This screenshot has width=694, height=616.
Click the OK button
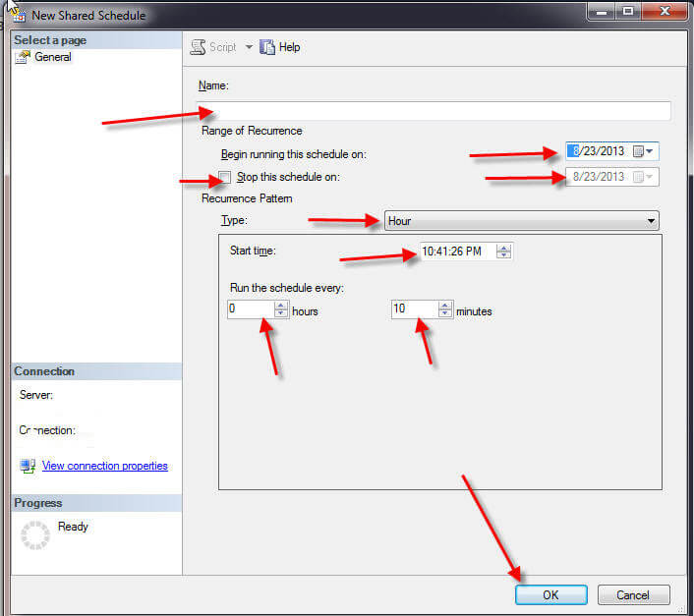(x=551, y=595)
